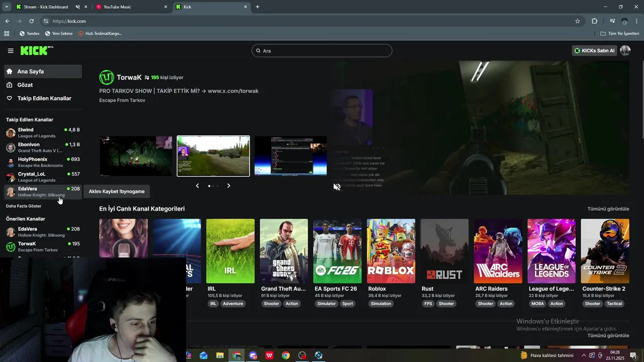This screenshot has height=362, width=644.
Task: Open the user profile avatar menu
Action: 625,51
